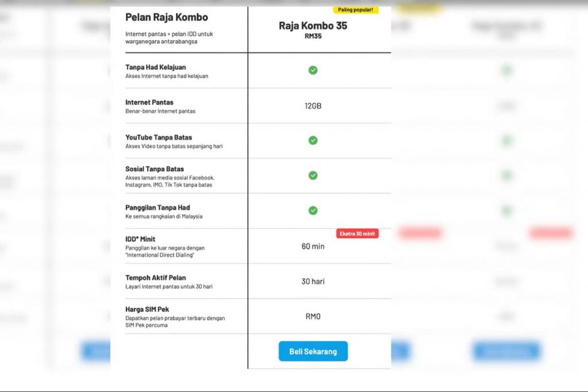Click the green checkmark for Tanpa Had Kelajuan
Screen dimensions: 588x392
(x=313, y=70)
